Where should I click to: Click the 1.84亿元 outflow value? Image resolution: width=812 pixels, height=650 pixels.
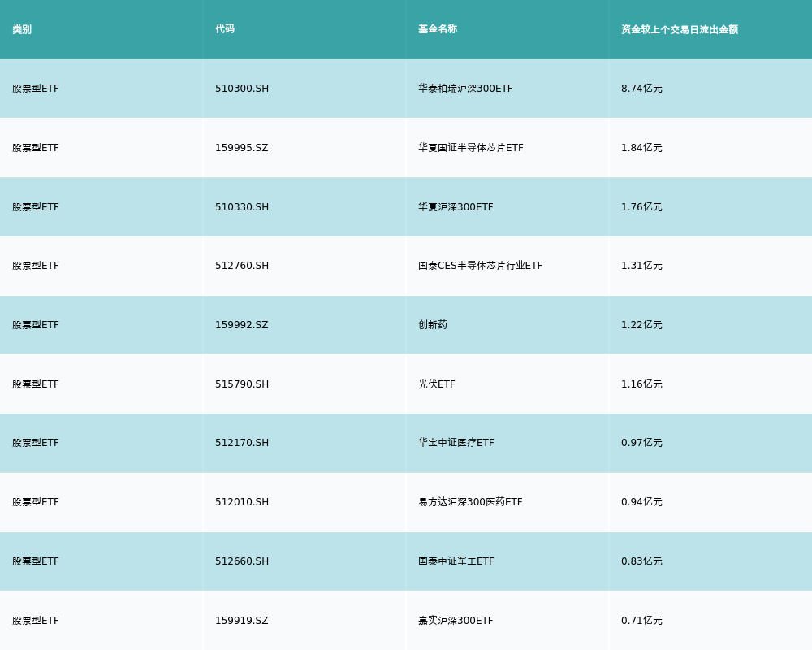tap(641, 148)
